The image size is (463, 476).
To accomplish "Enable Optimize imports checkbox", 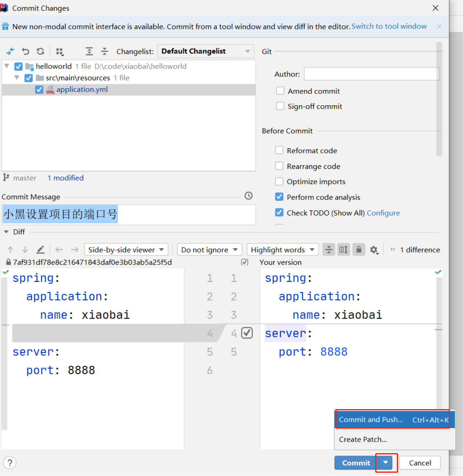I will click(x=279, y=181).
